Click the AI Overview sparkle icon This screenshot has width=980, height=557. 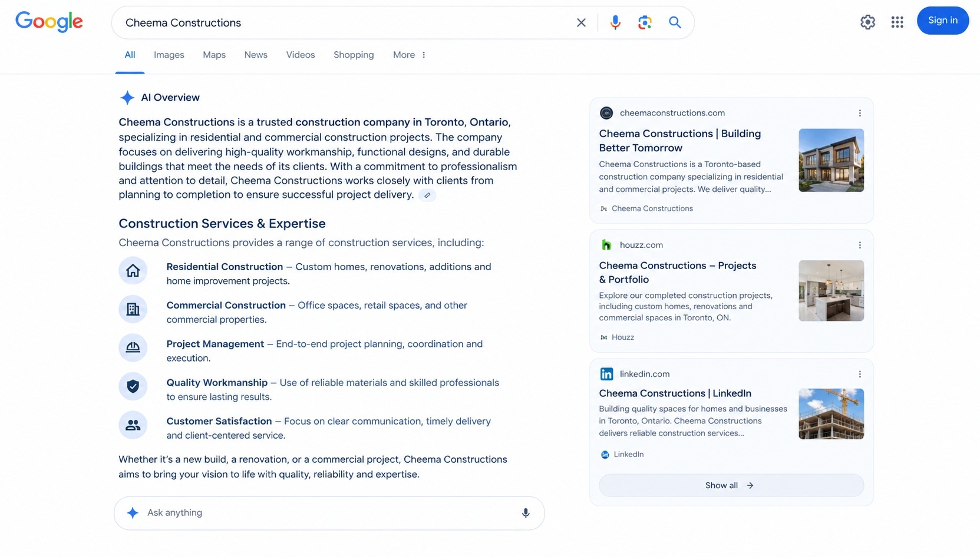coord(127,98)
